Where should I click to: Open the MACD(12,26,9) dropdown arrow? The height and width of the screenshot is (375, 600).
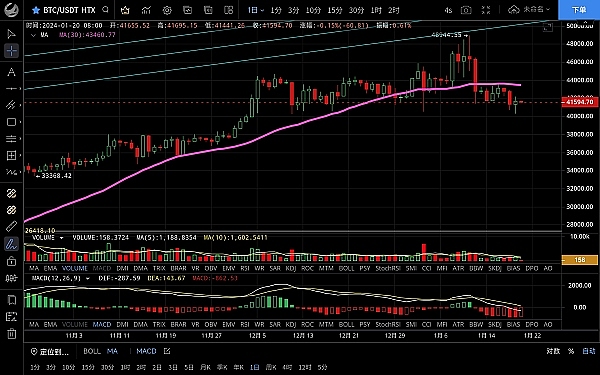tap(88, 278)
